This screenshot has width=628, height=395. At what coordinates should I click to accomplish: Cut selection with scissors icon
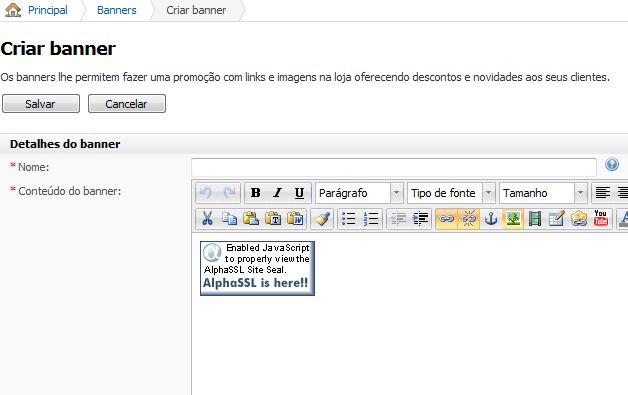[207, 219]
